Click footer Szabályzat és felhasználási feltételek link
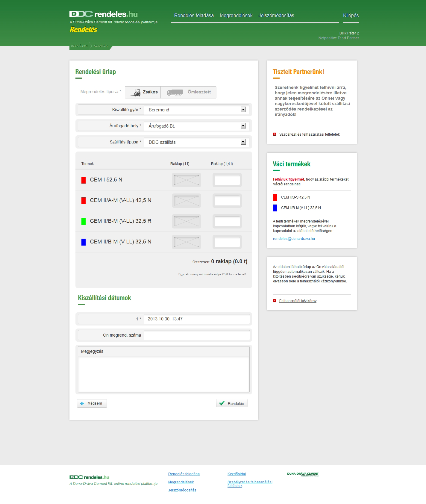426x504 pixels. point(250,484)
